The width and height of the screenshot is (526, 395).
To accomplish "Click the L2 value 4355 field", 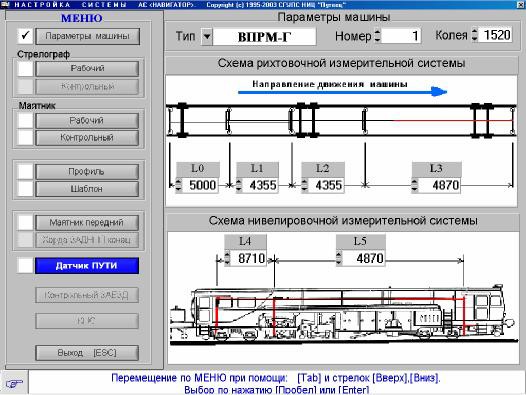I will click(326, 185).
